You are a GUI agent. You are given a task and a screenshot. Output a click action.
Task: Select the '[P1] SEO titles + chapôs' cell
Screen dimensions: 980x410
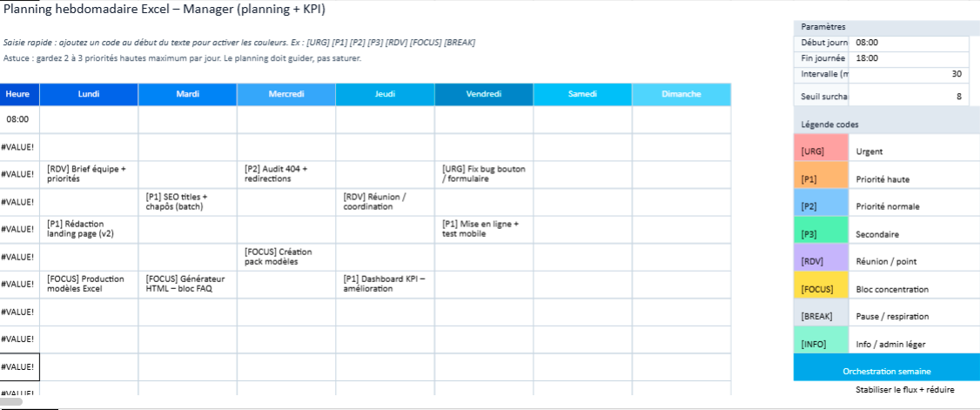(187, 201)
